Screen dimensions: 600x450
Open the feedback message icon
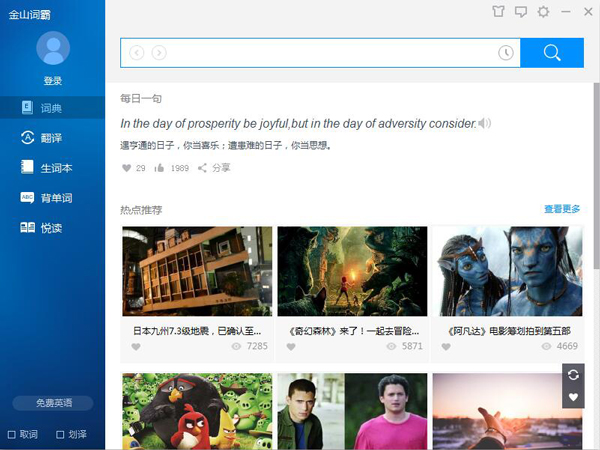click(521, 12)
